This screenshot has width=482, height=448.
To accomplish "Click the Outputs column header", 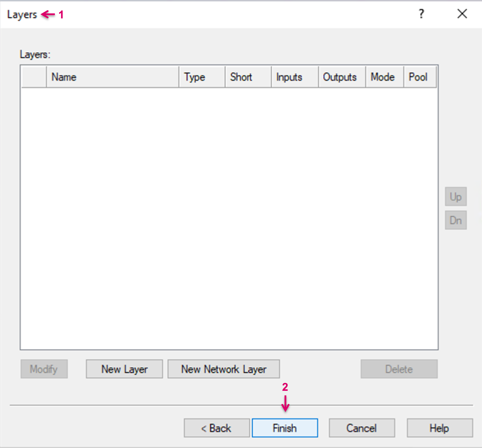I will tap(341, 77).
